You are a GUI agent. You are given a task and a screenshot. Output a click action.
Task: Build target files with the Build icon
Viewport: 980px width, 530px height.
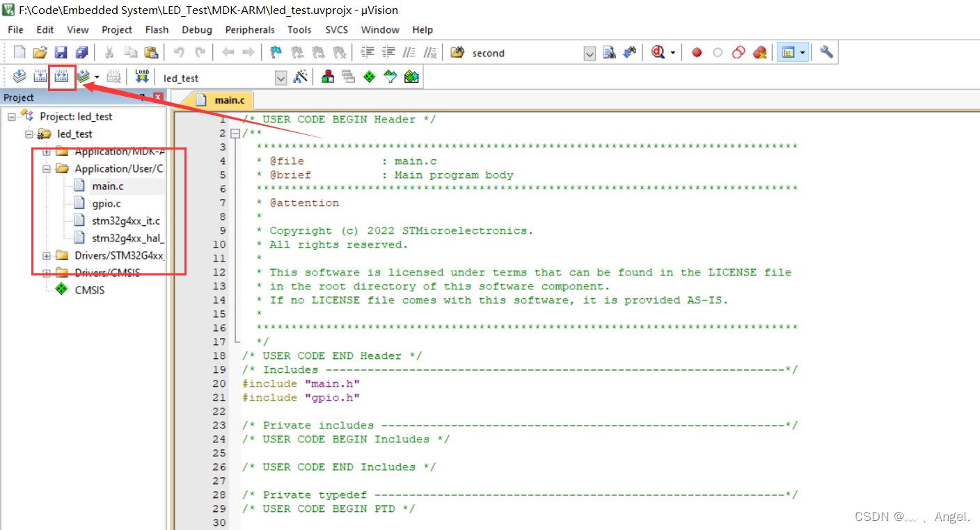click(x=40, y=77)
